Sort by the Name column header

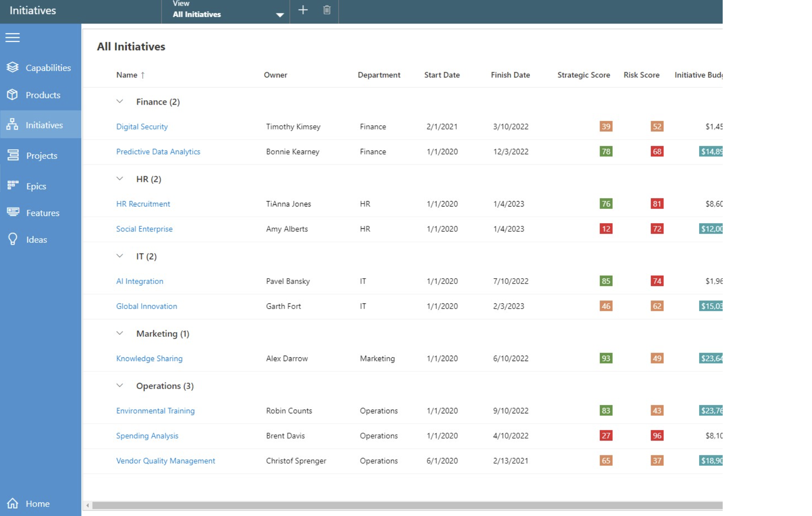point(127,75)
